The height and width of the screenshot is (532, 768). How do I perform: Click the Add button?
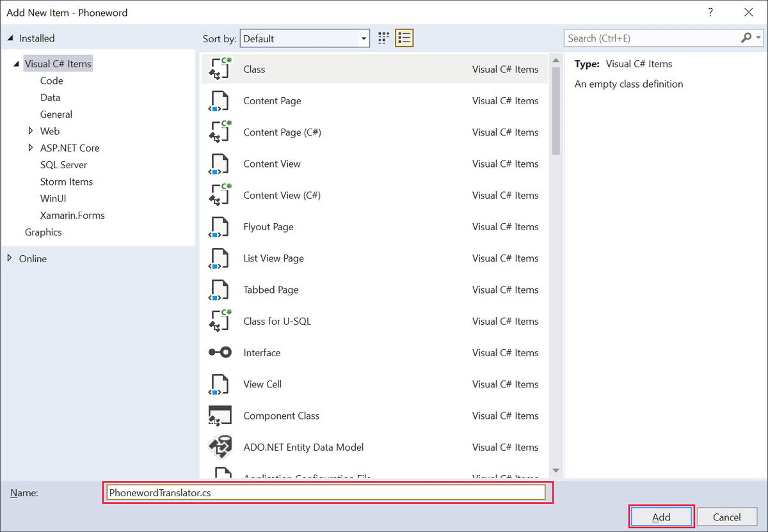pos(661,517)
